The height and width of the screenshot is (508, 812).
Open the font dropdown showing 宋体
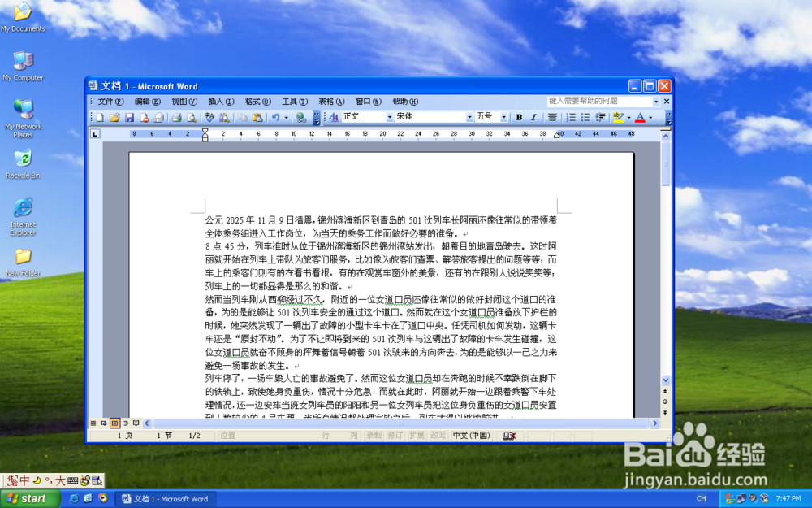pos(469,118)
